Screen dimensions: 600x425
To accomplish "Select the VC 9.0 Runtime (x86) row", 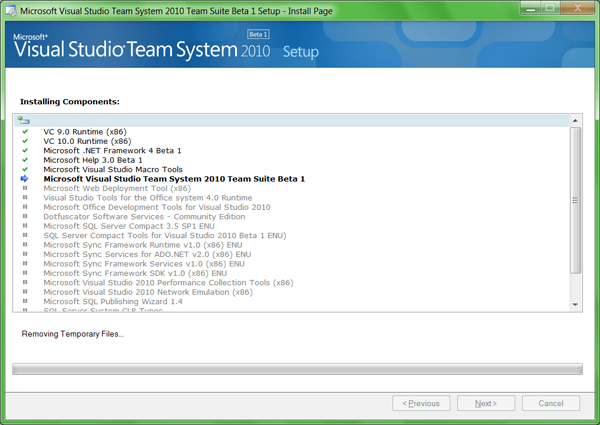I will pyautogui.click(x=85, y=132).
